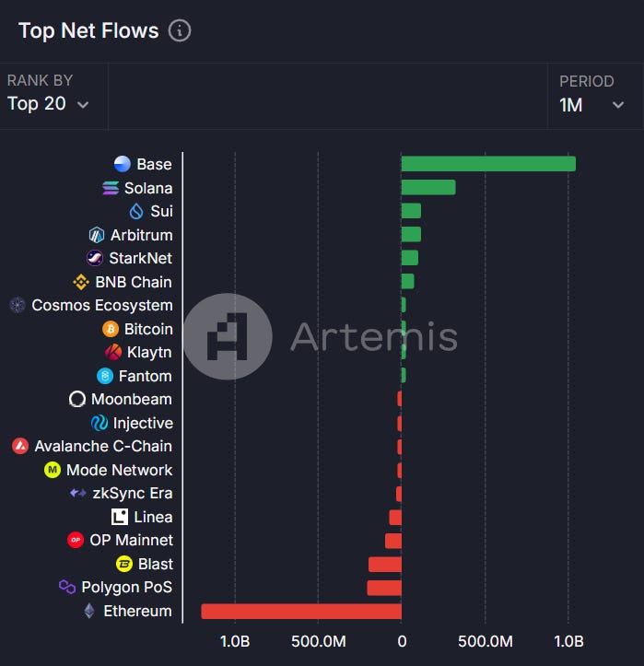This screenshot has width=644, height=666.
Task: Click the Polygon PoS logo icon
Action: tap(67, 587)
